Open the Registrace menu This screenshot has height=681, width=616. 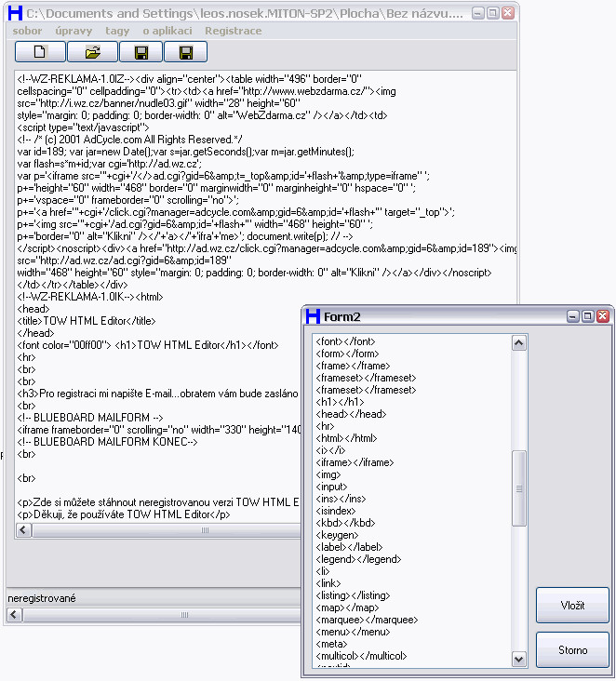tap(234, 31)
